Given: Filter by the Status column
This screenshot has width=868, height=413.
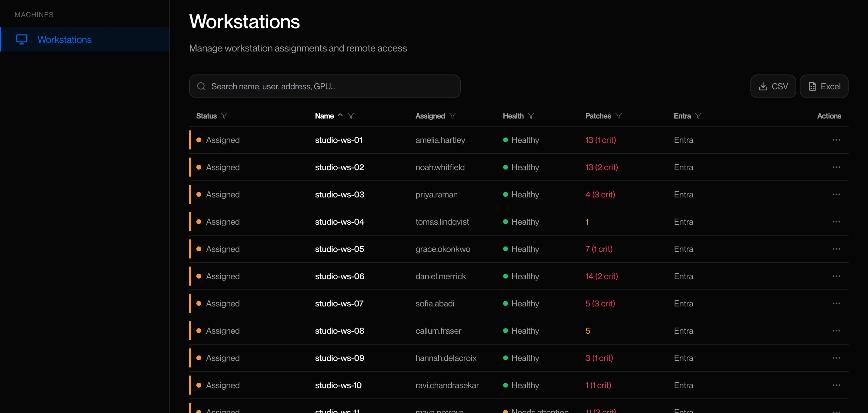Looking at the screenshot, I should [224, 116].
